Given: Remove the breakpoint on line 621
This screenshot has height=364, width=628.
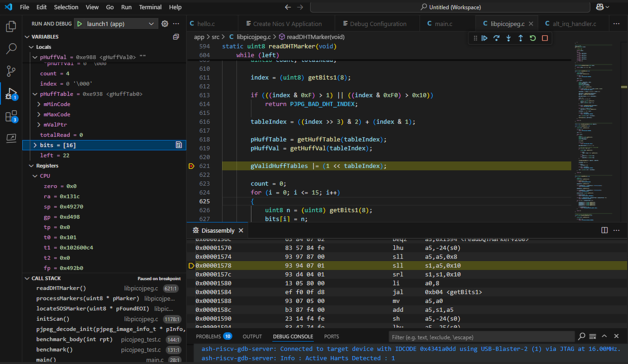Looking at the screenshot, I should pos(192,166).
